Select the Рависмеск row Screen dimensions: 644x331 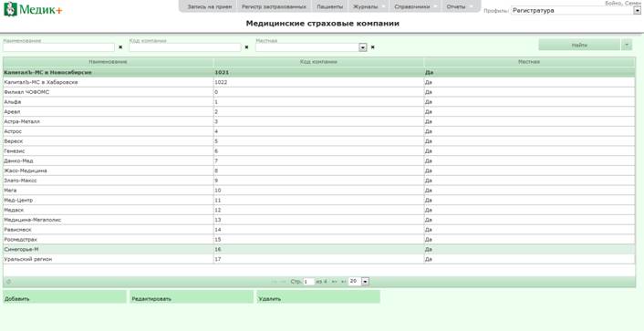[318, 230]
